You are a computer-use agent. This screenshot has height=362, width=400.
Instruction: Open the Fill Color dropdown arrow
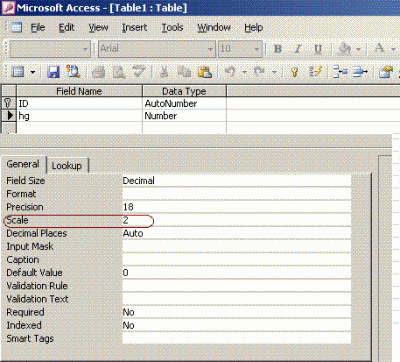tap(358, 49)
